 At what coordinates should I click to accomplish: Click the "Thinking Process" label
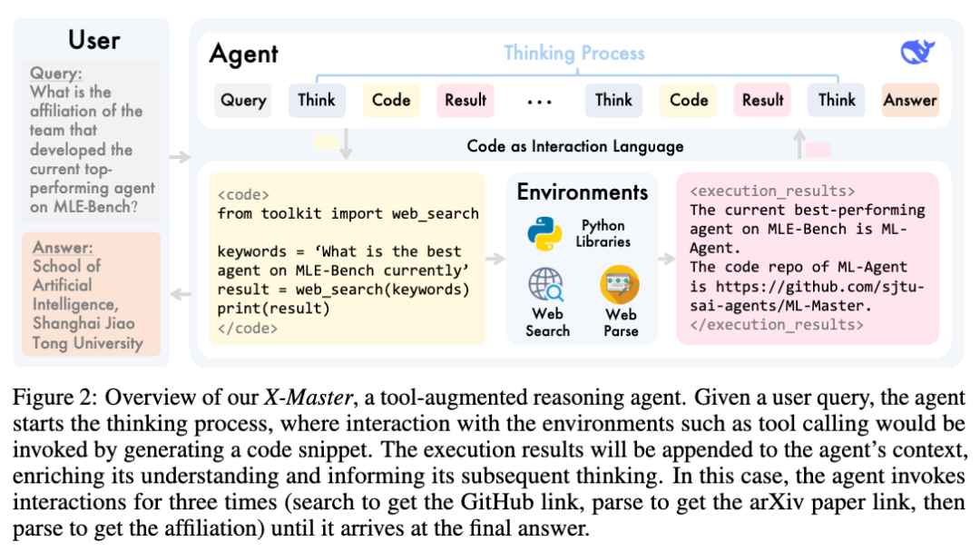pyautogui.click(x=574, y=54)
